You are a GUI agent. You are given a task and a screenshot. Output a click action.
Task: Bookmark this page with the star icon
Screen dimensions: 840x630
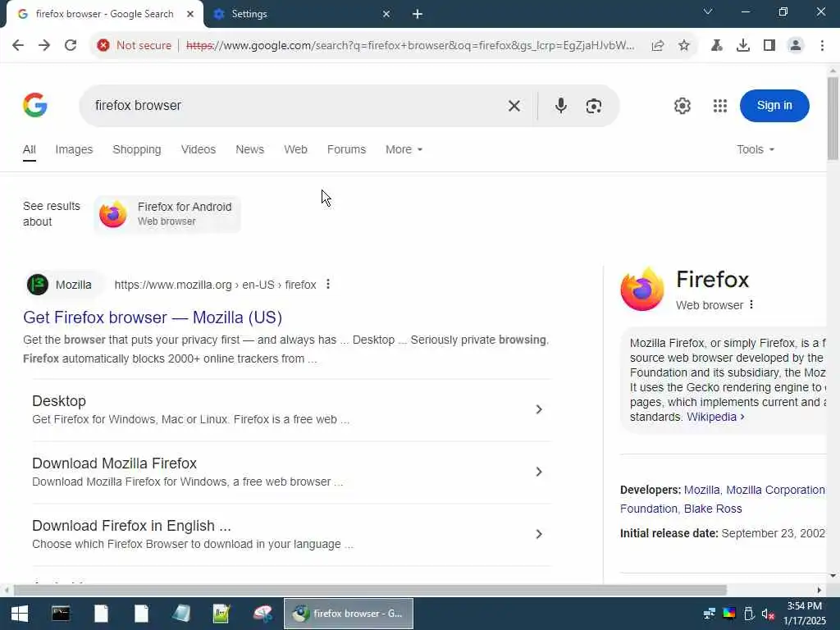click(684, 46)
